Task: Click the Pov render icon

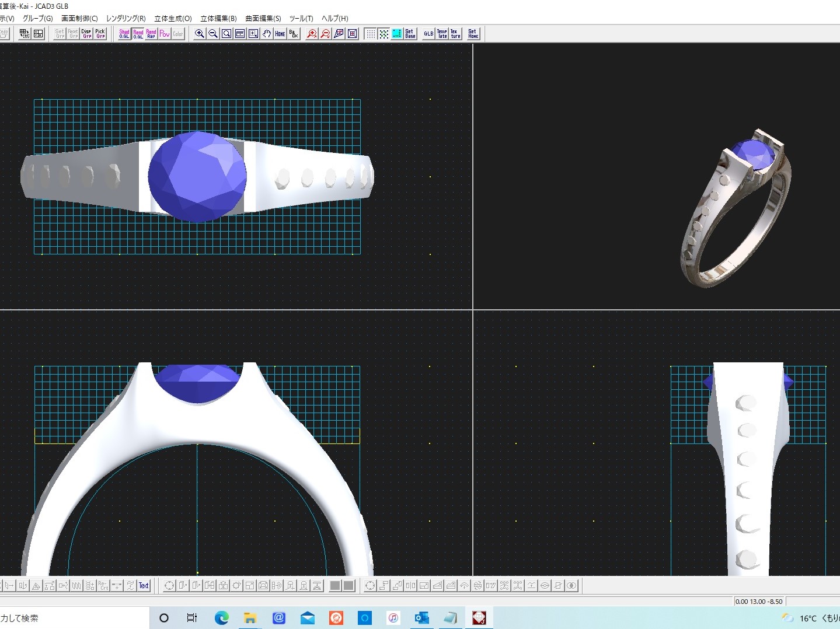Action: click(165, 34)
